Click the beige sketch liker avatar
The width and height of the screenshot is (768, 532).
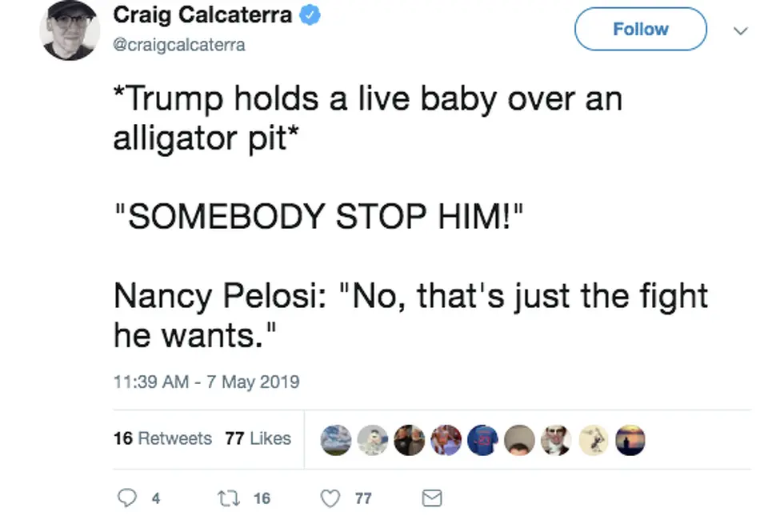point(594,439)
